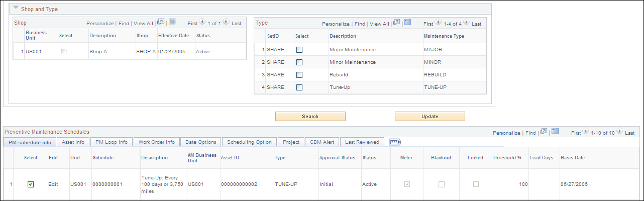The width and height of the screenshot is (644, 201).
Task: Download Shop grid to spreadsheet icon
Action: 172,22
